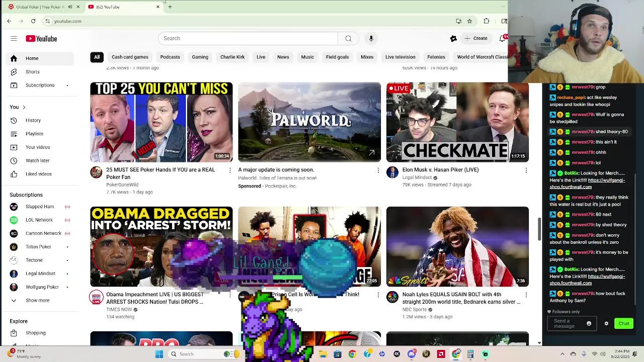The height and width of the screenshot is (362, 644).
Task: Open Noah Lyles video thumbnail
Action: point(457,246)
